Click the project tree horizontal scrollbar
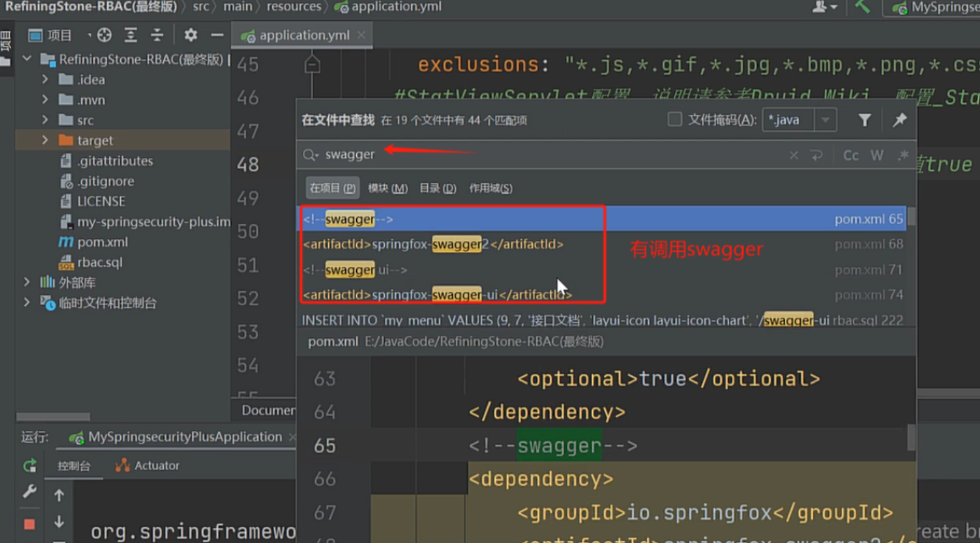The image size is (980, 543). 53,417
